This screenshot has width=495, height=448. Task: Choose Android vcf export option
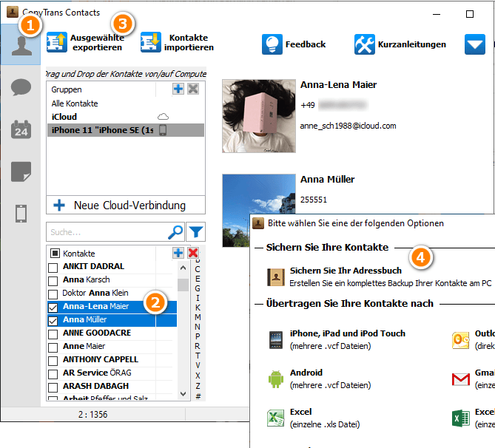coord(320,379)
